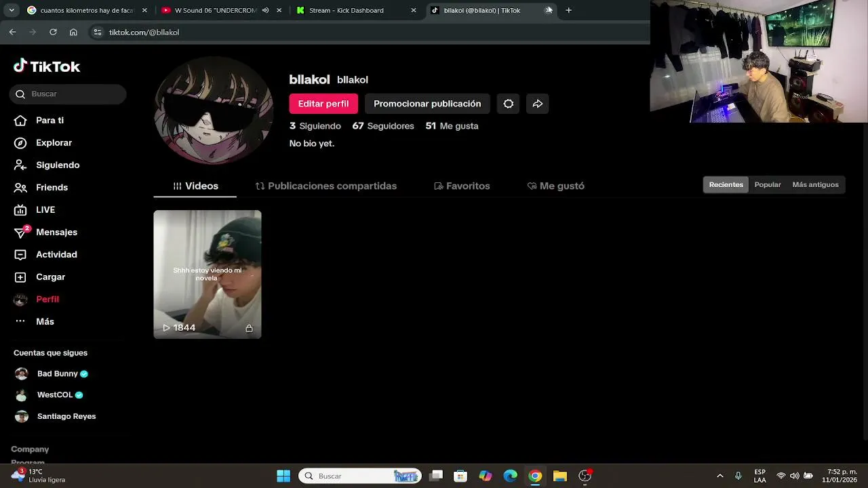
Task: Open Mensajes inbox
Action: tap(46, 232)
